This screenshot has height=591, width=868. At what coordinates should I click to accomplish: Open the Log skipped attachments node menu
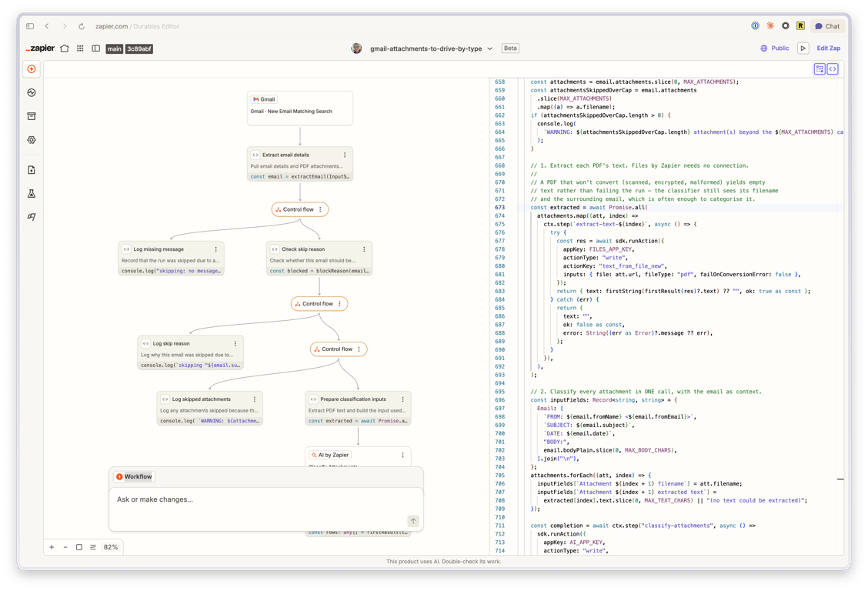pos(255,399)
